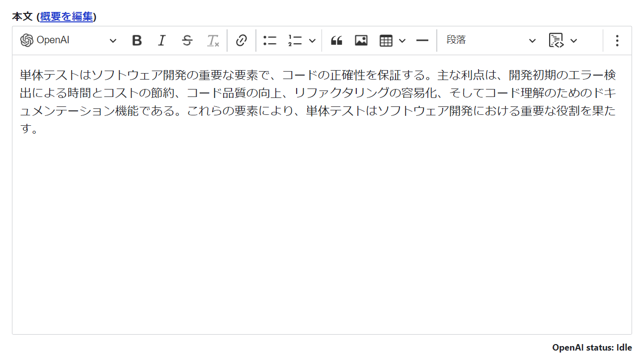Toggle italic formatting
The width and height of the screenshot is (644, 359).
pos(161,40)
